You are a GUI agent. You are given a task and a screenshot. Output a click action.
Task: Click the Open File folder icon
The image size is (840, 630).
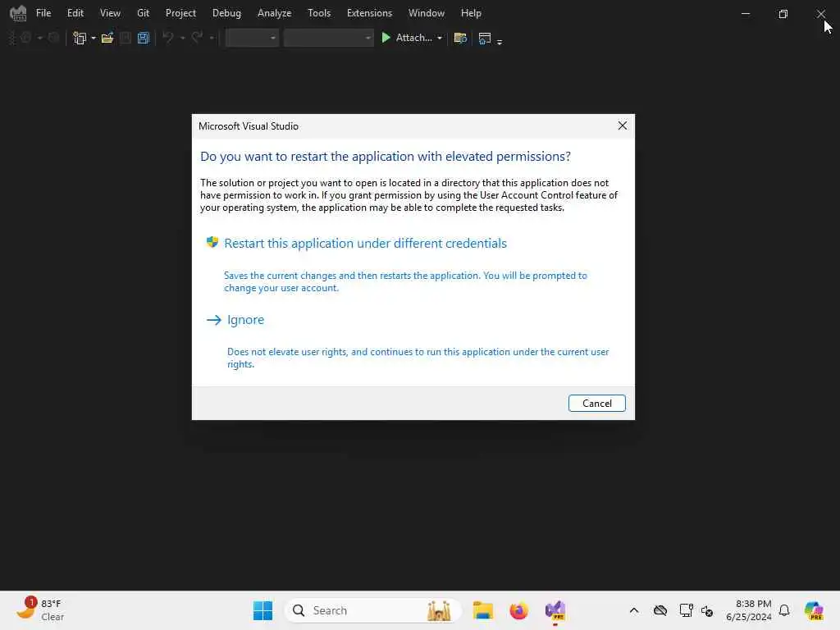(107, 38)
